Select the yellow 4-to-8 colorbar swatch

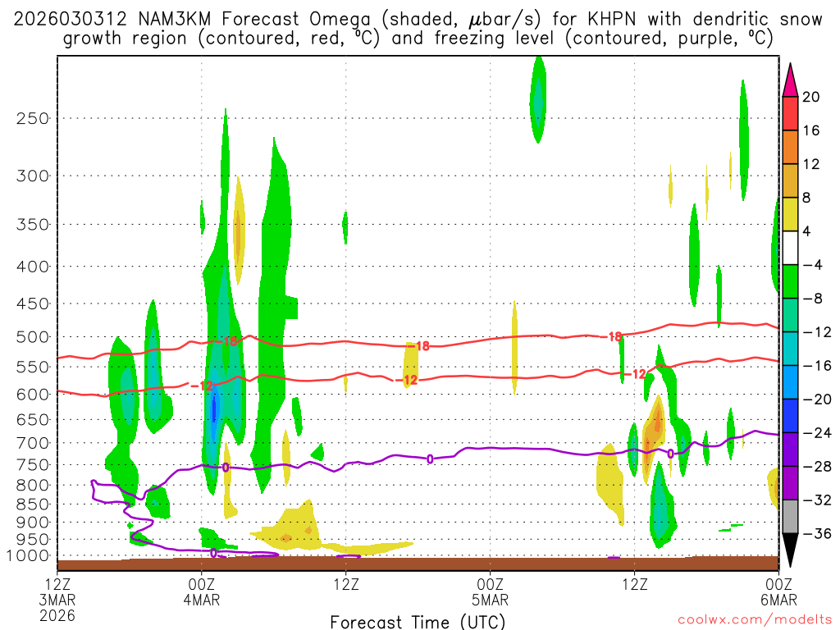[x=790, y=214]
